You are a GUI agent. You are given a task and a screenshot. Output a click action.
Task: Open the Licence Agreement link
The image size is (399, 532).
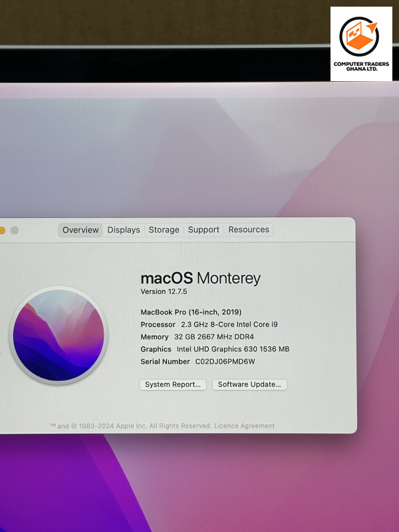point(244,426)
